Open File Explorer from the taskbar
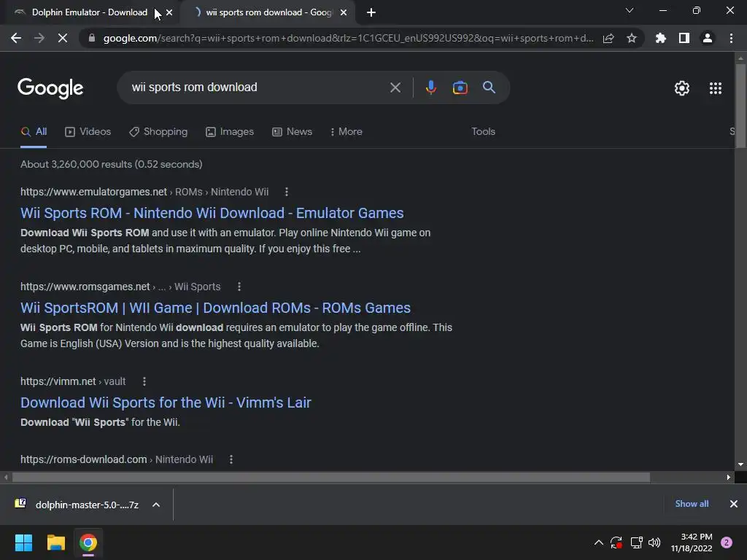 tap(55, 542)
